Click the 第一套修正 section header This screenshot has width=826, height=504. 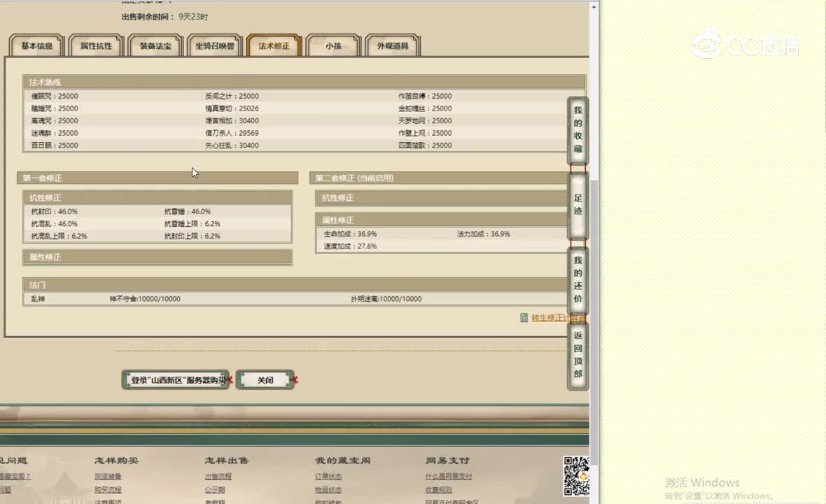click(x=157, y=178)
